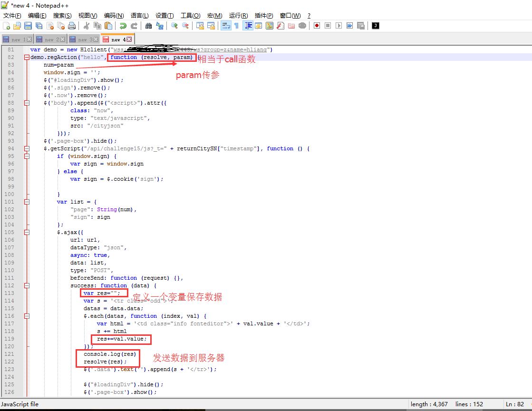Click Save Recorded Macro icon
The image size is (532, 411).
point(361,26)
